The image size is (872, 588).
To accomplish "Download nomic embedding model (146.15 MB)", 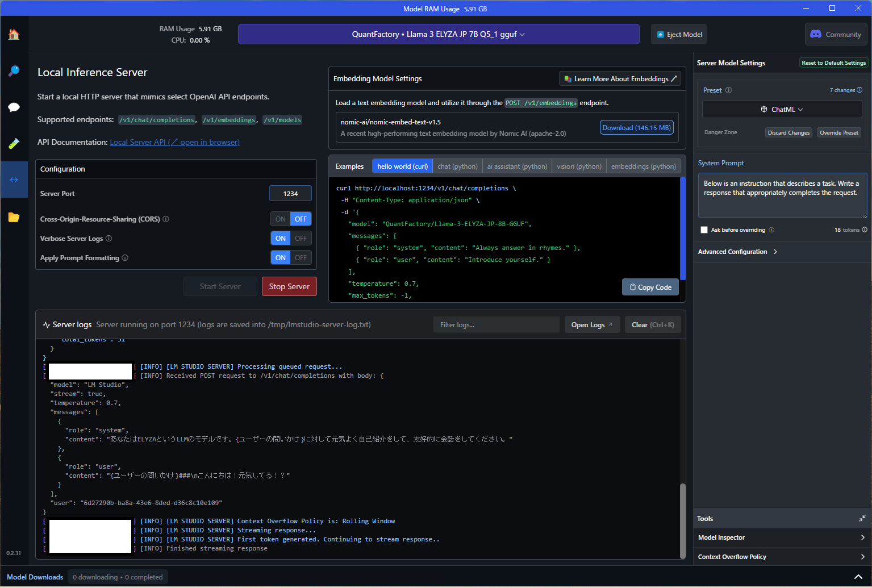I will (636, 128).
